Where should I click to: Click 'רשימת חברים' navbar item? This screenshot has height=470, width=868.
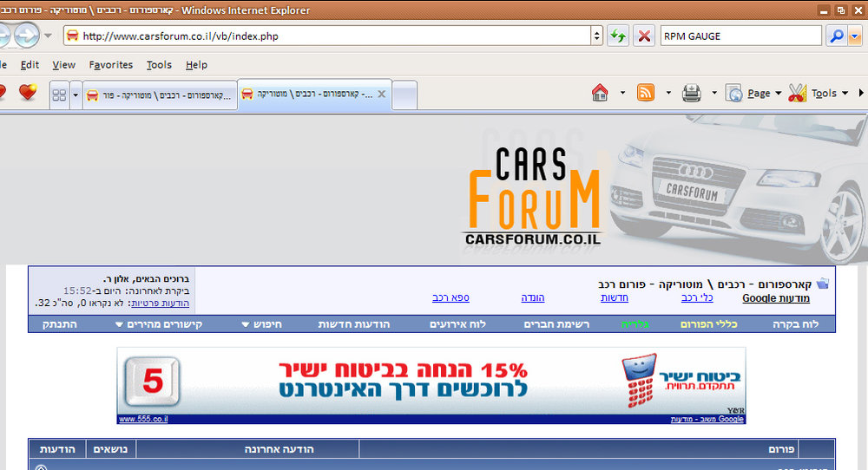[x=556, y=324]
